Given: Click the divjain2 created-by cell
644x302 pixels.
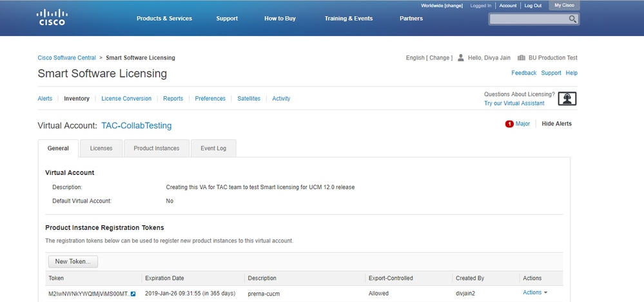Looking at the screenshot, I should click(x=467, y=294).
